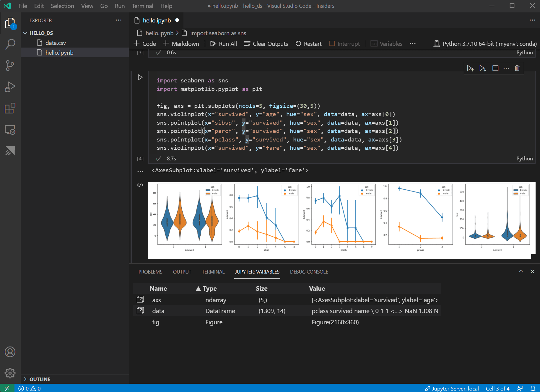
Task: Open the Manage settings gear
Action: [10, 373]
